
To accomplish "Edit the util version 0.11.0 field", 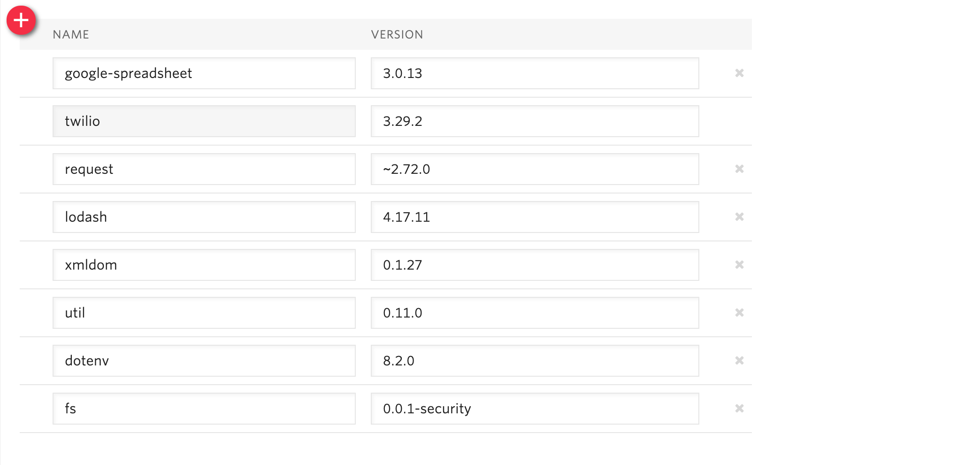I will pos(535,313).
